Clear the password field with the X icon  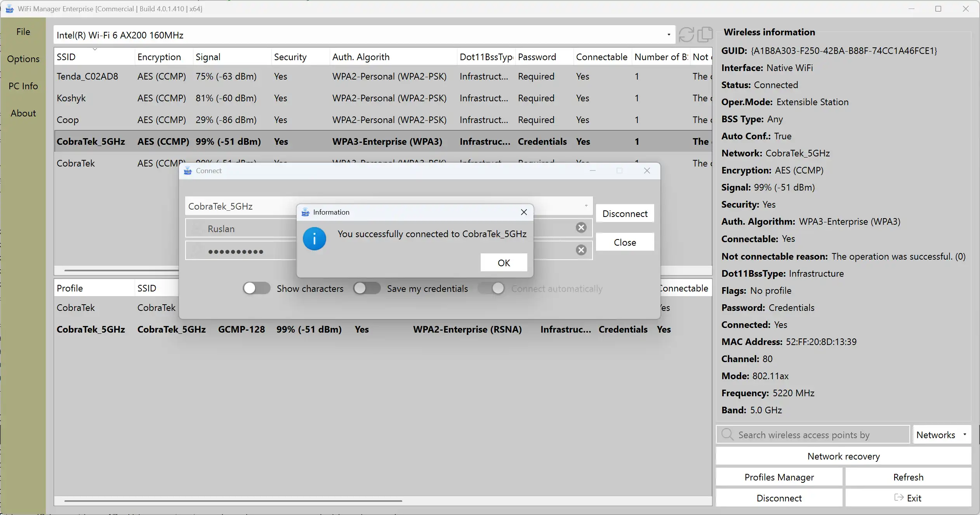pos(581,250)
